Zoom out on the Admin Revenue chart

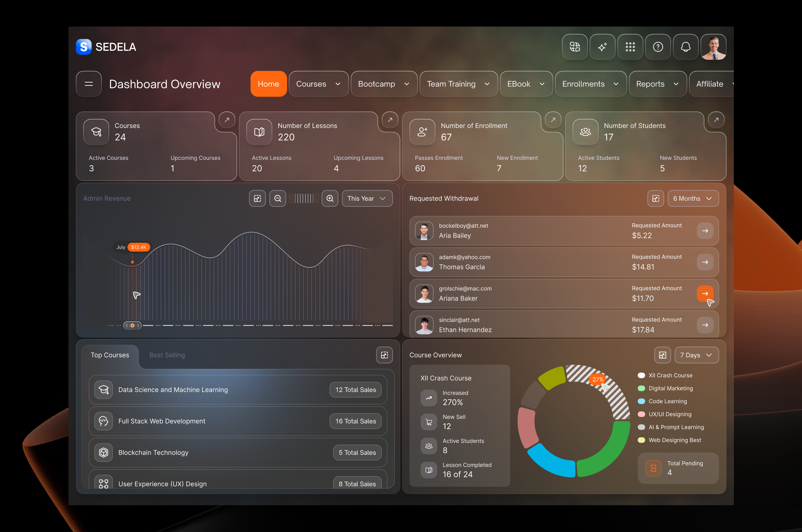[277, 199]
